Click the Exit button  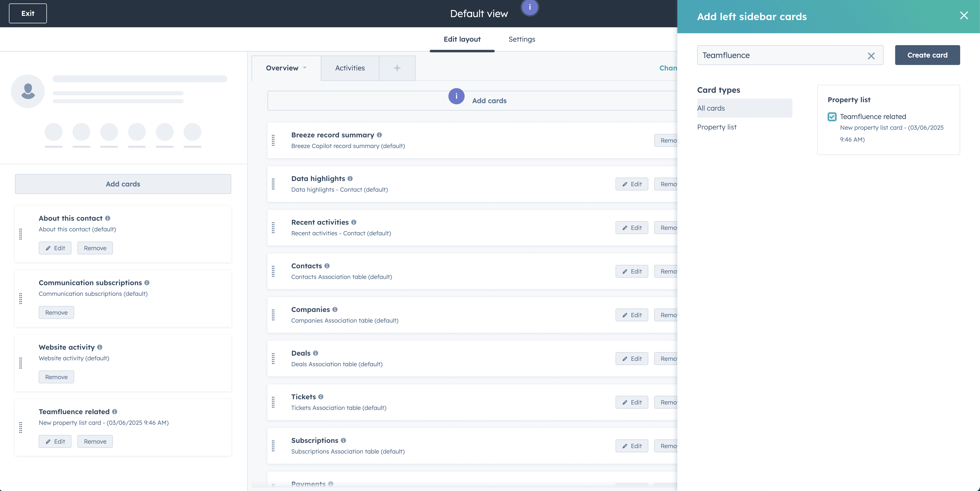(x=28, y=13)
